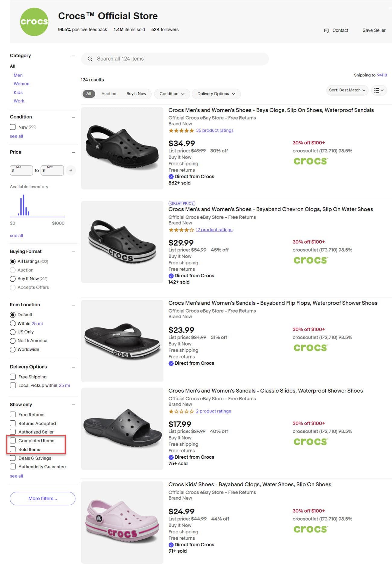Switch to the Buy It Now tab
Screen dimensions: 392x565
(x=136, y=94)
